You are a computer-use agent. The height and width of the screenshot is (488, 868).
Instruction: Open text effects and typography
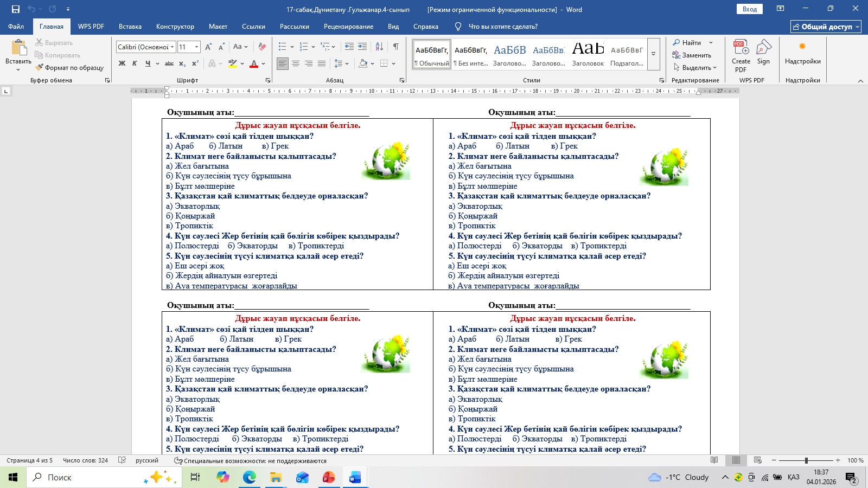tap(212, 63)
